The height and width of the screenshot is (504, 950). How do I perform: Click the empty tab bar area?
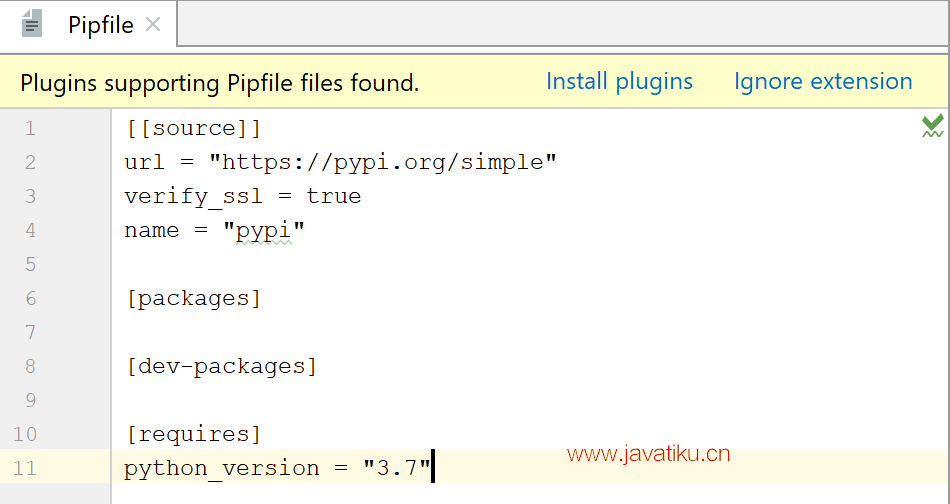(563, 24)
